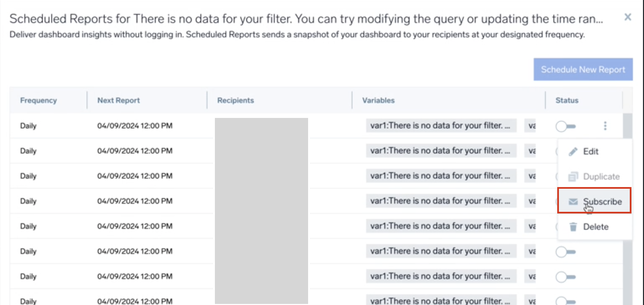
Task: Open the three-dot menu for the first report
Action: coord(605,126)
